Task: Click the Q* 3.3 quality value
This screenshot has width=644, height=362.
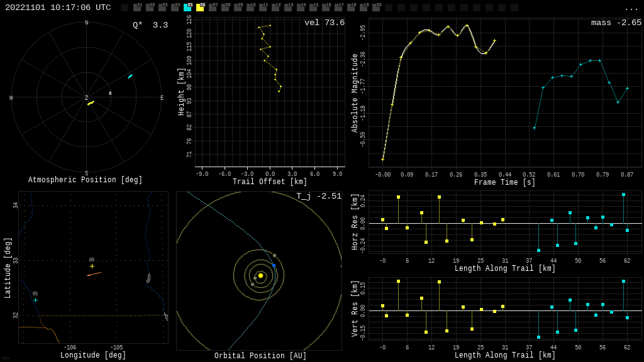Action: 150,26
